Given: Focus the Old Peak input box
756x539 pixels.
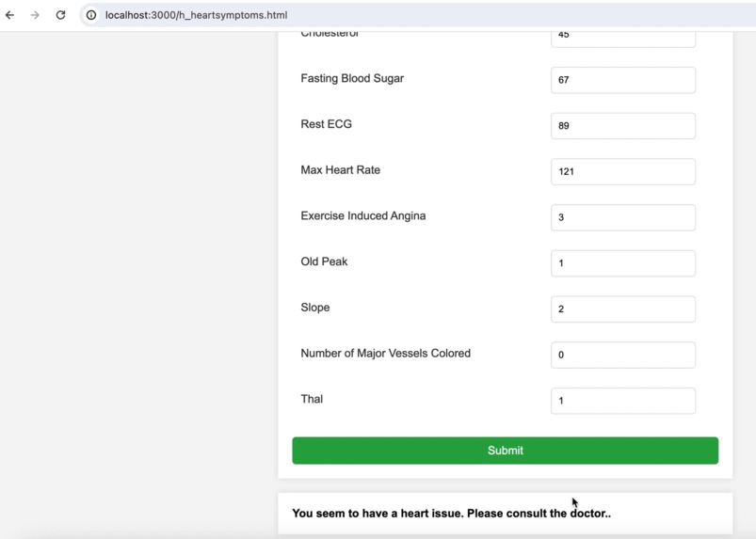Looking at the screenshot, I should pyautogui.click(x=623, y=263).
